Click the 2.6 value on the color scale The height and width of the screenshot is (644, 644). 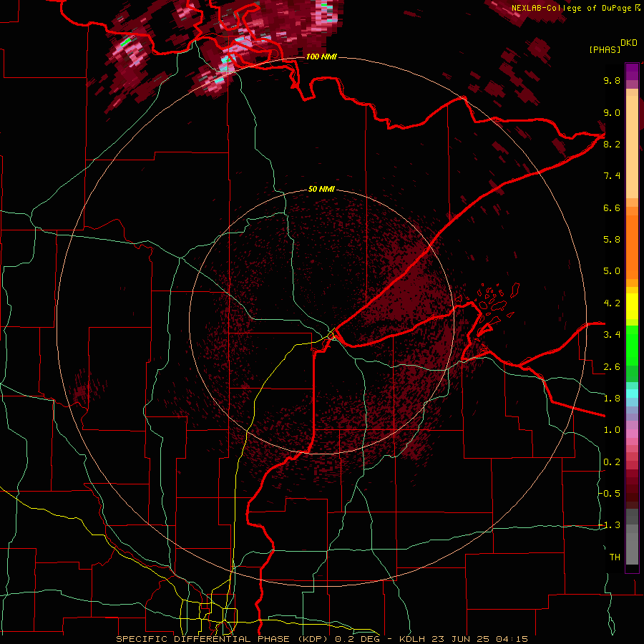point(612,367)
